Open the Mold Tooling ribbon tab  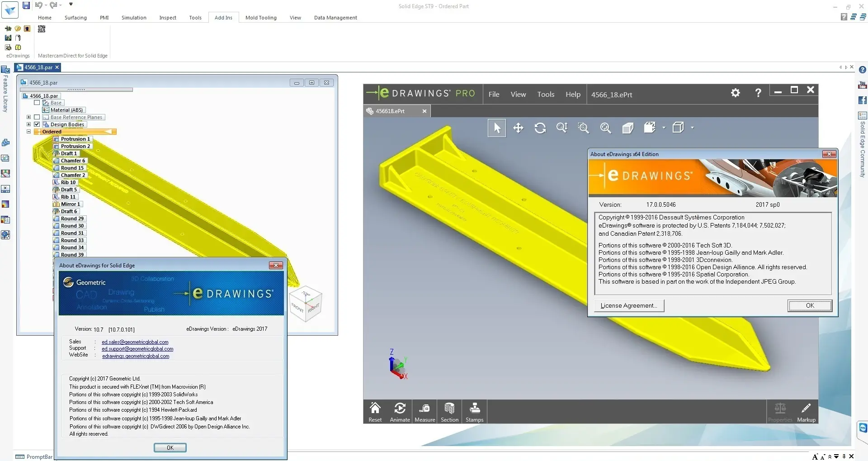pos(261,18)
